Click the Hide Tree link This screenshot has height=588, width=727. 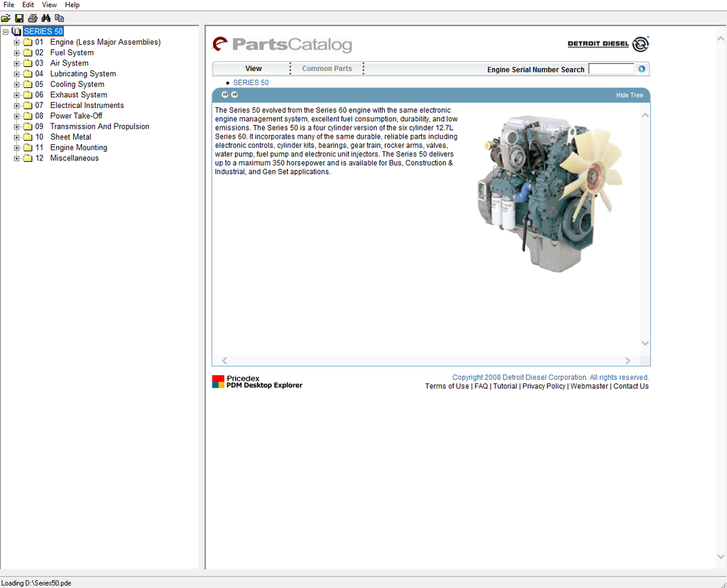(x=629, y=95)
